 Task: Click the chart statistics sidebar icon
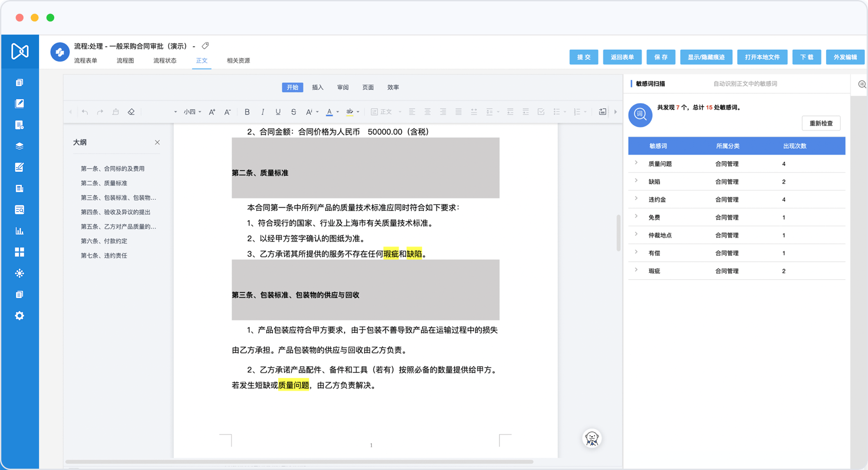tap(20, 231)
